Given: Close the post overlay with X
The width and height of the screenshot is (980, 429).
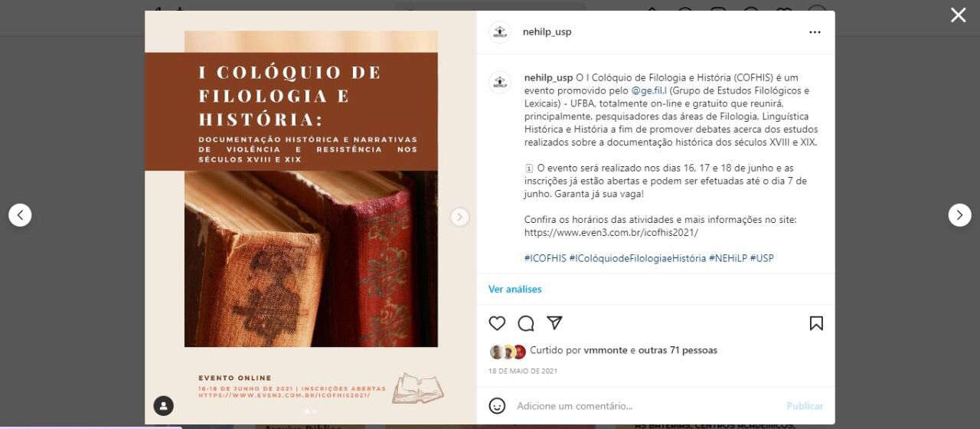Looking at the screenshot, I should [x=959, y=15].
